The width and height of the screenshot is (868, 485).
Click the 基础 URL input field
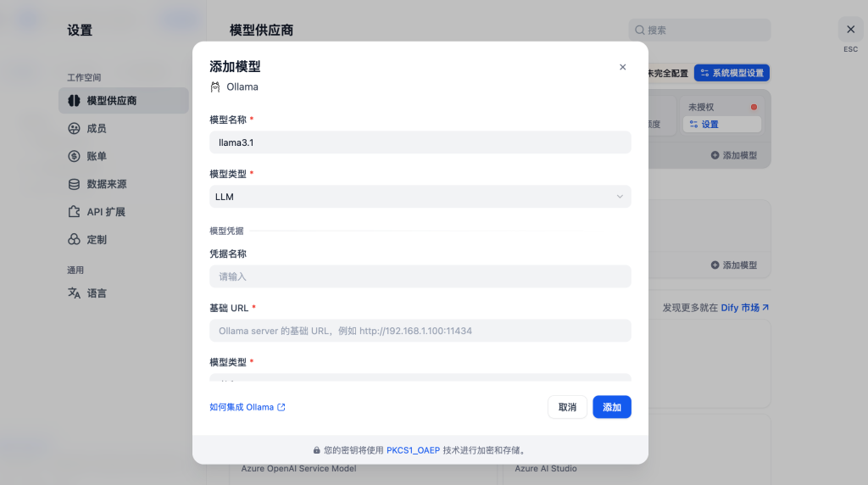[420, 331]
